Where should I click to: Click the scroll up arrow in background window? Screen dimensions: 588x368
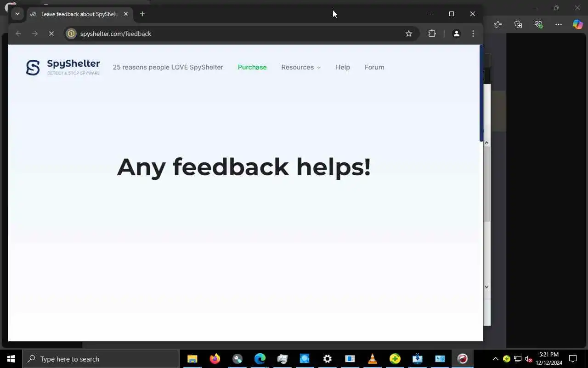487,143
